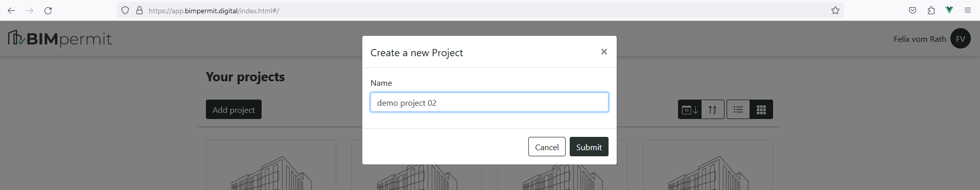
Task: Open the browser hamburger menu
Action: tap(968, 10)
